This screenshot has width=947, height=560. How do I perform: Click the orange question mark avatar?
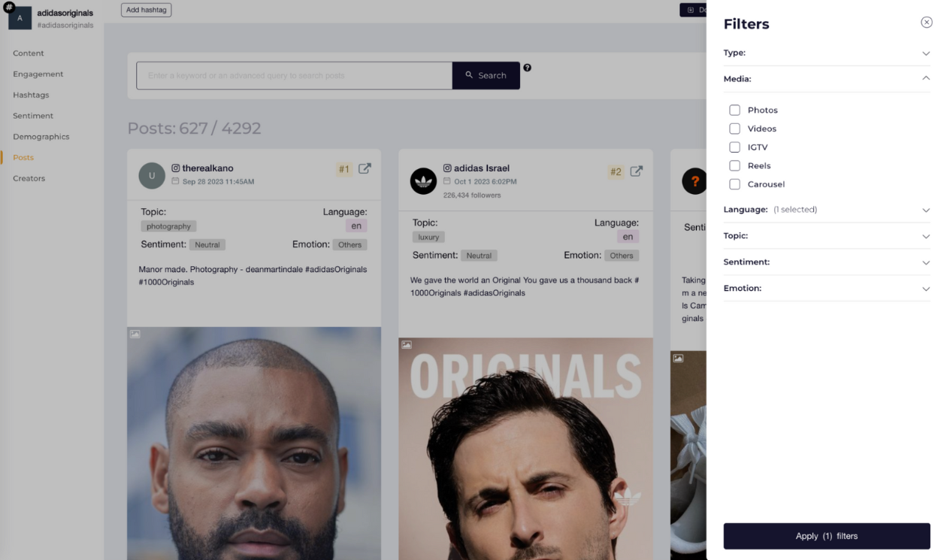pos(694,181)
